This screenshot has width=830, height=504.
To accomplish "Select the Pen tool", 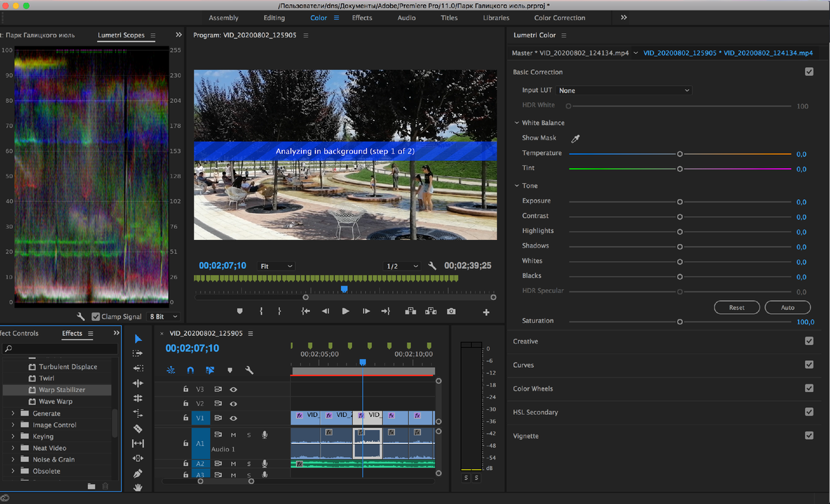I will click(x=138, y=474).
